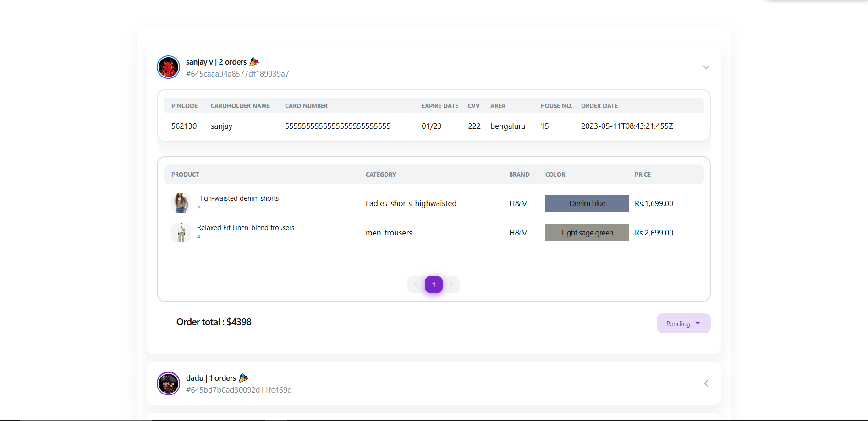The image size is (868, 421).
Task: Click order ID #645caaa94a8577df189939a7
Action: (x=237, y=73)
